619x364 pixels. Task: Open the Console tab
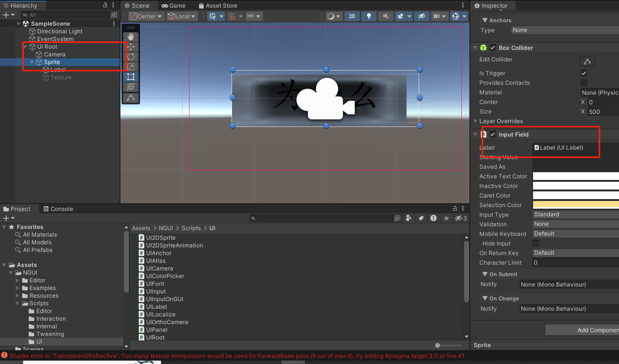coord(58,209)
